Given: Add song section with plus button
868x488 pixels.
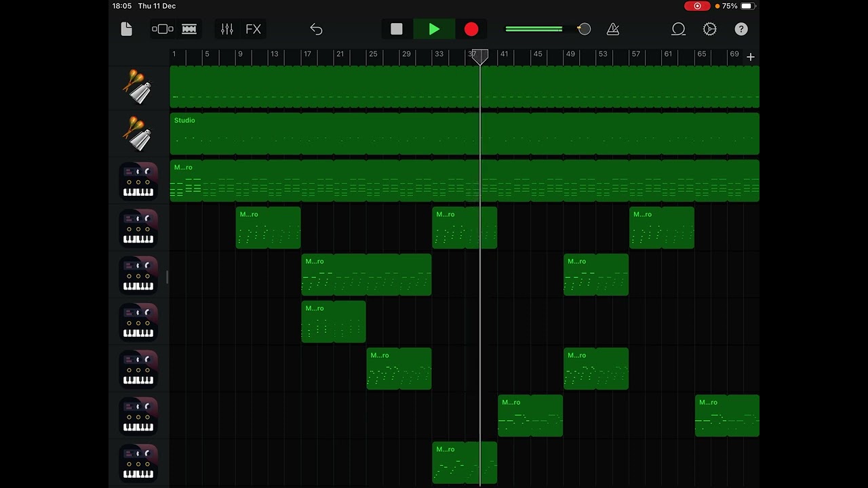Looking at the screenshot, I should tap(751, 57).
